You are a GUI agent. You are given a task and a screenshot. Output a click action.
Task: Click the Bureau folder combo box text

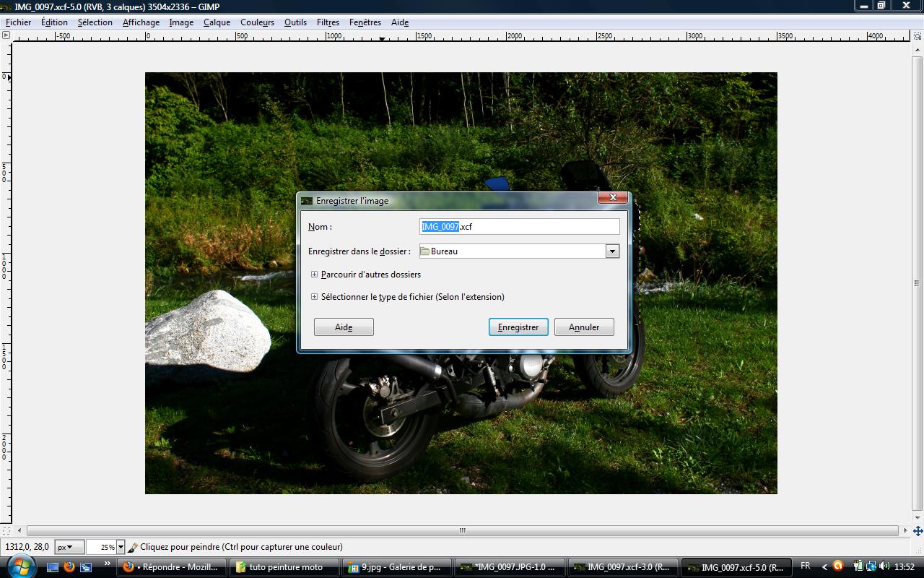[444, 251]
